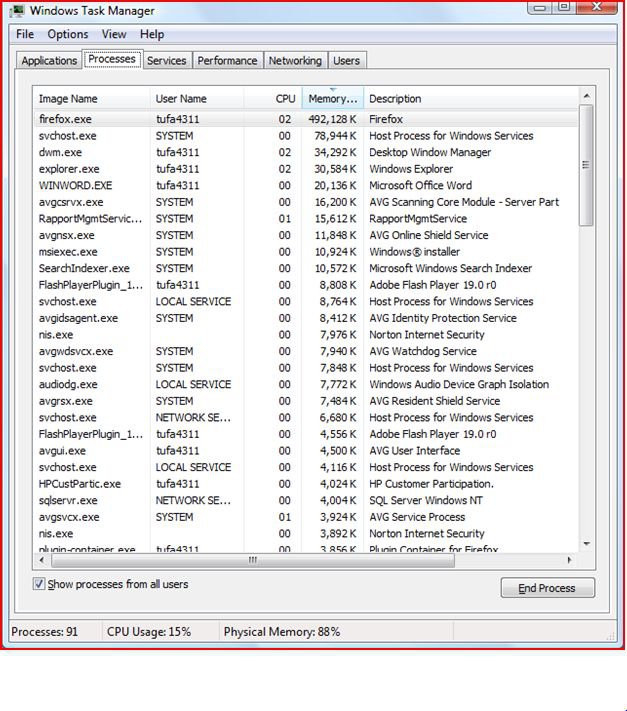Switch to the Services tab
This screenshot has width=627, height=711.
(166, 61)
